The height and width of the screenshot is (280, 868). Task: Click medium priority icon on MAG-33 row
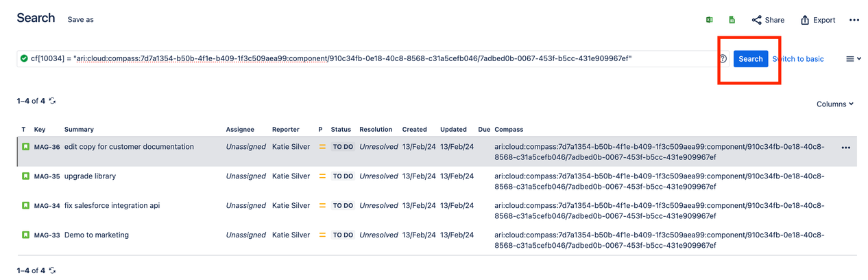pos(322,235)
